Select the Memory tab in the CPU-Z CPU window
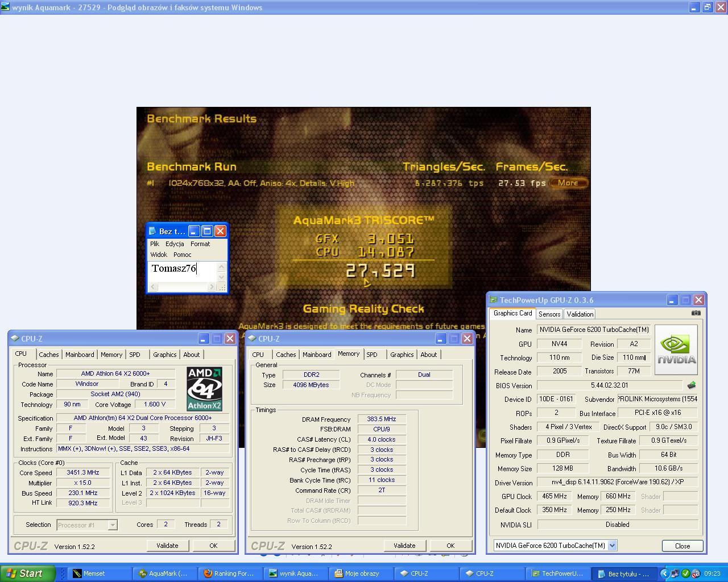Viewport: 728px width, 582px height. [x=111, y=354]
